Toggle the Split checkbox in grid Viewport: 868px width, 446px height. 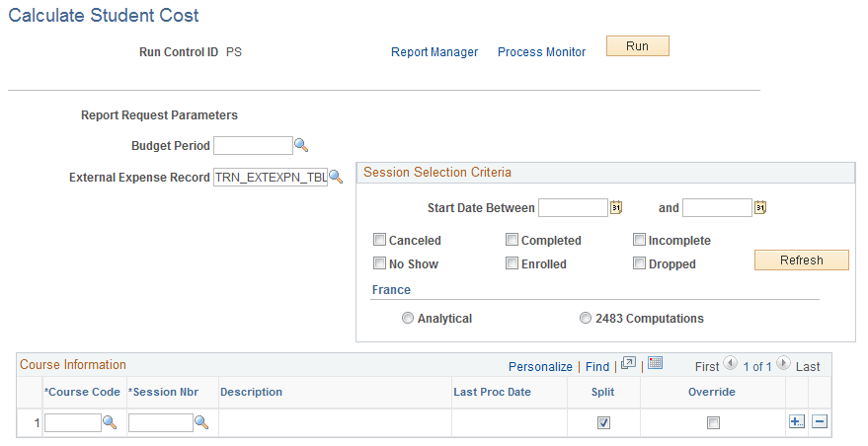coord(603,422)
